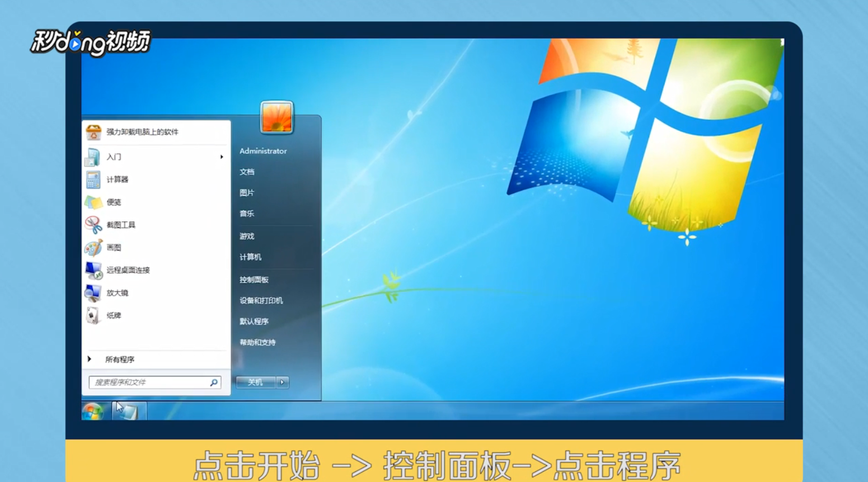Viewport: 868px width, 482px height.
Task: Click the 所有程序 label
Action: coord(120,360)
